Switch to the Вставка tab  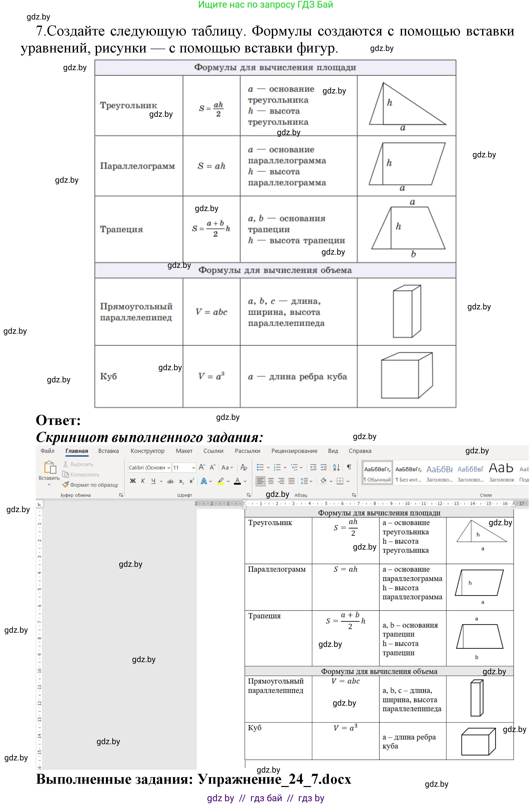point(108,451)
